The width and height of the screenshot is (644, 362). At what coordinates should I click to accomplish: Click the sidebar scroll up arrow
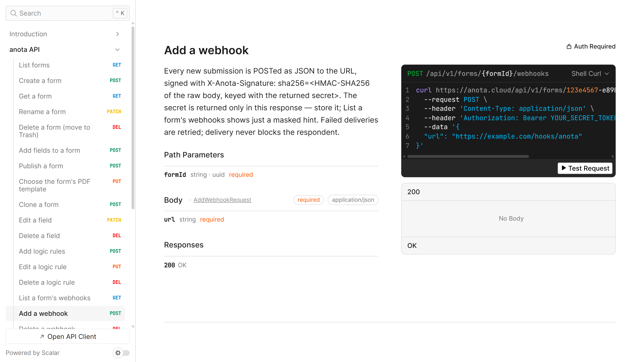133,23
